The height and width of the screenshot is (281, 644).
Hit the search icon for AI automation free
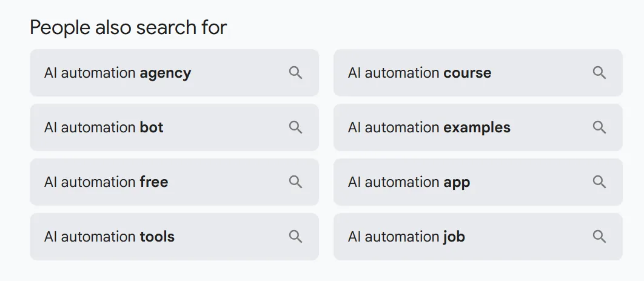[x=295, y=182]
